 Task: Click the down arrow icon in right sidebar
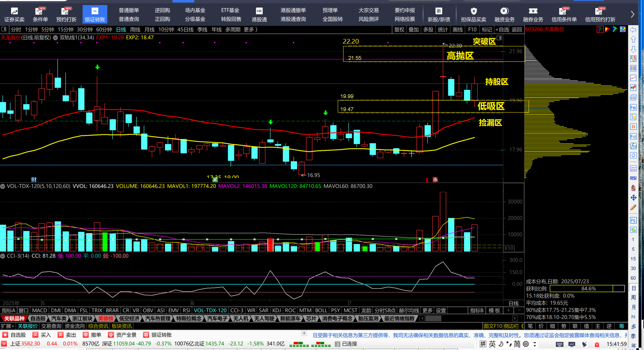pyautogui.click(x=633, y=49)
